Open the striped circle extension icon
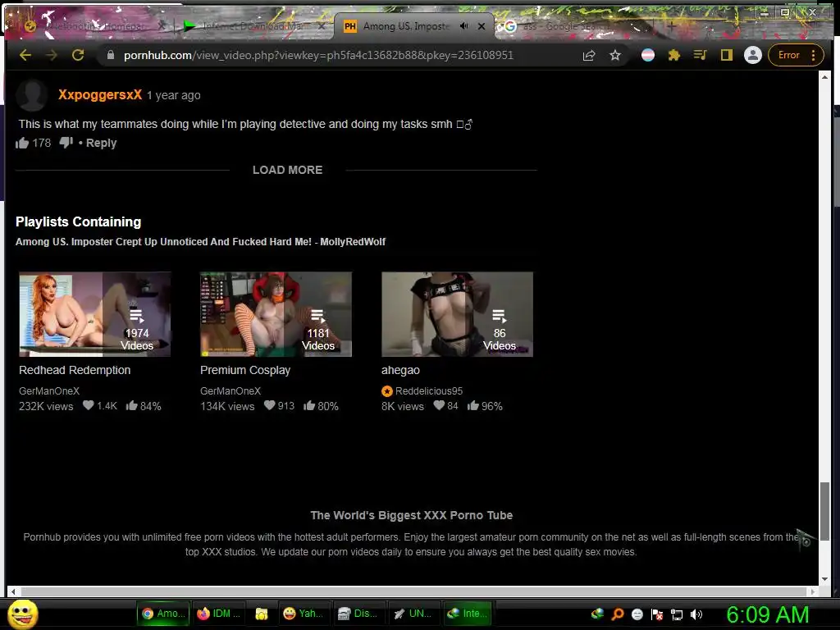 click(x=648, y=55)
